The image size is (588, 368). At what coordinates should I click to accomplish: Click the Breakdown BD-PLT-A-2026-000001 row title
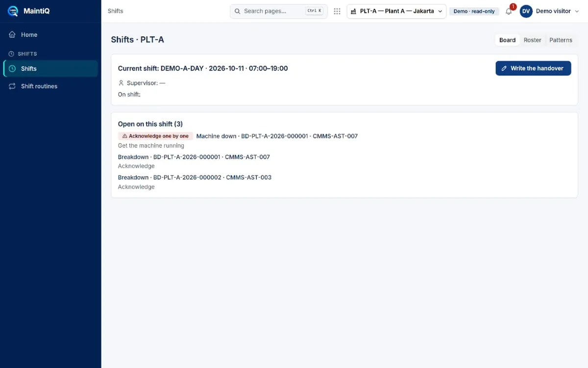(194, 157)
